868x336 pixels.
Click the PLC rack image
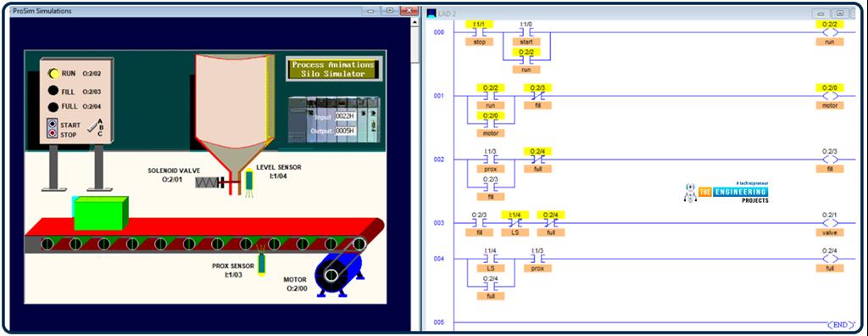pos(334,120)
